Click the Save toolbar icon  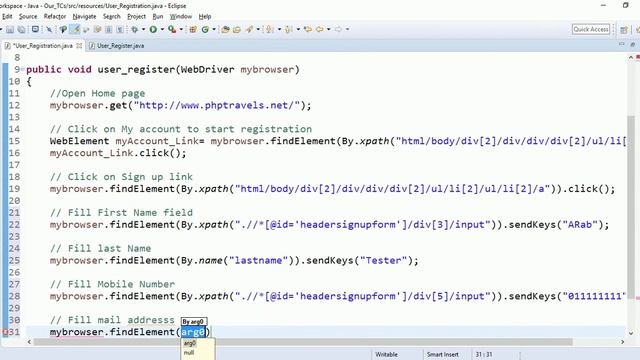tap(10, 29)
